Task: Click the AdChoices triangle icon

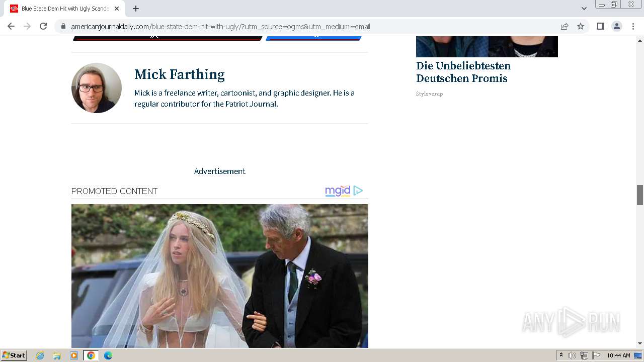Action: 358,191
